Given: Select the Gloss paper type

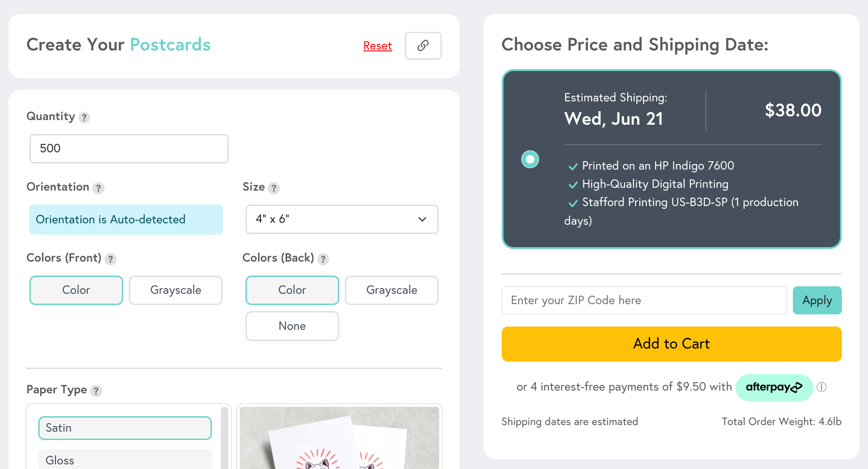Looking at the screenshot, I should click(x=125, y=460).
